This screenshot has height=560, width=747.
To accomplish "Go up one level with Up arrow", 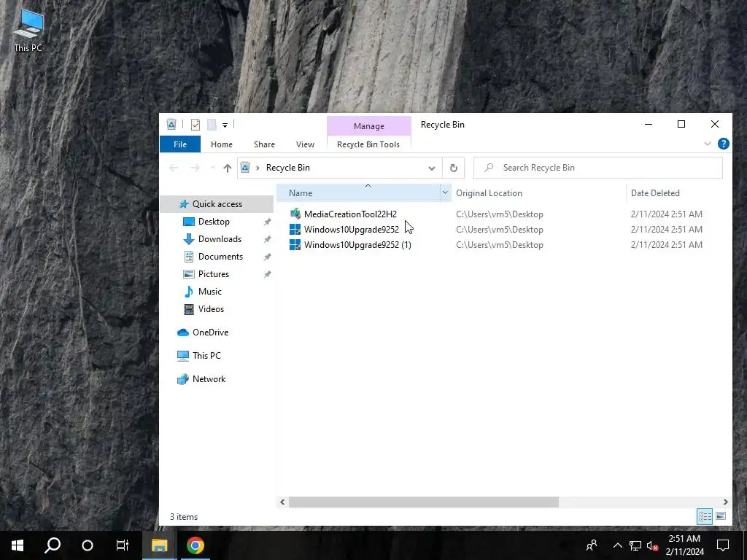I will pos(228,168).
